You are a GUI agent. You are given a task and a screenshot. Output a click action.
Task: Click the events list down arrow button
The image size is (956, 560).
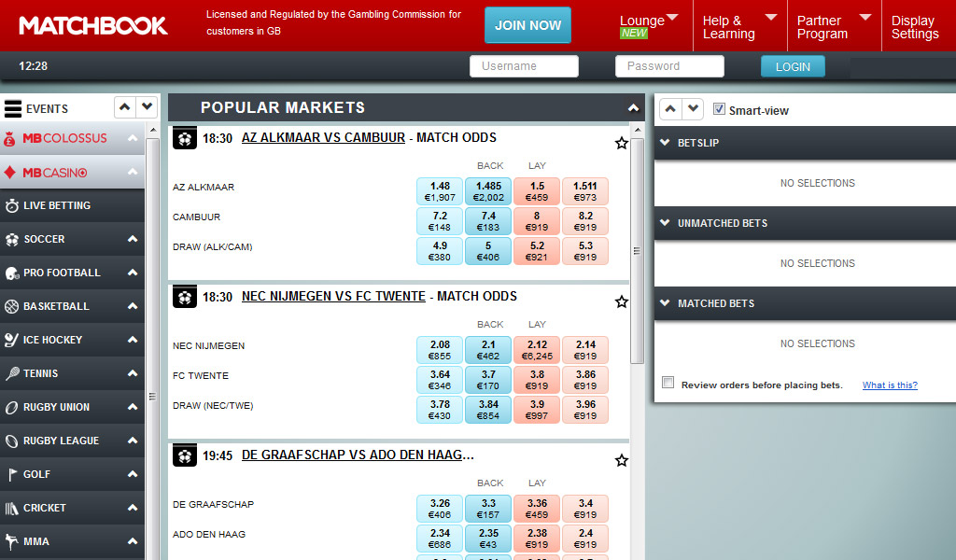(x=147, y=107)
